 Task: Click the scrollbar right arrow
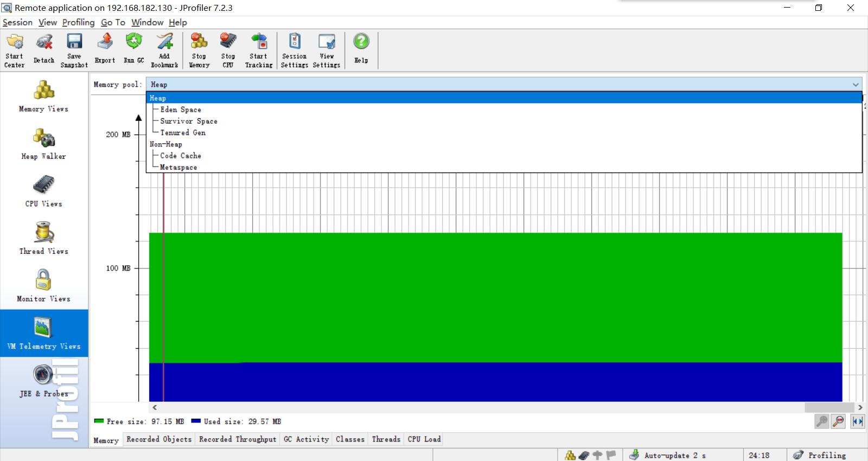tap(860, 407)
